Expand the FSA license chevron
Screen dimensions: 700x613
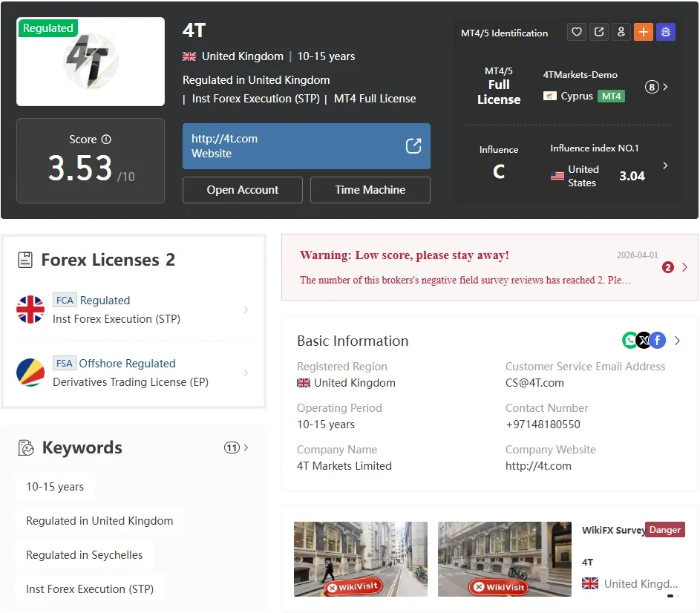pos(246,373)
